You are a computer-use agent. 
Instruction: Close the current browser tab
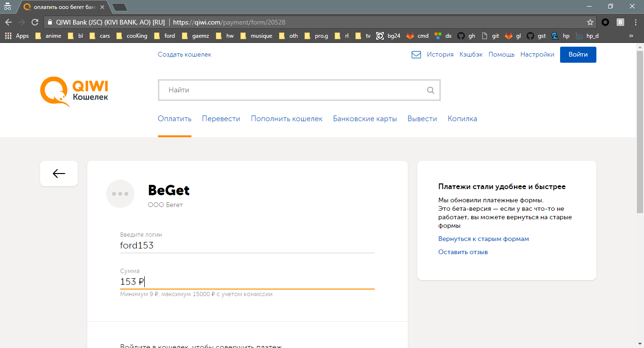(x=102, y=7)
